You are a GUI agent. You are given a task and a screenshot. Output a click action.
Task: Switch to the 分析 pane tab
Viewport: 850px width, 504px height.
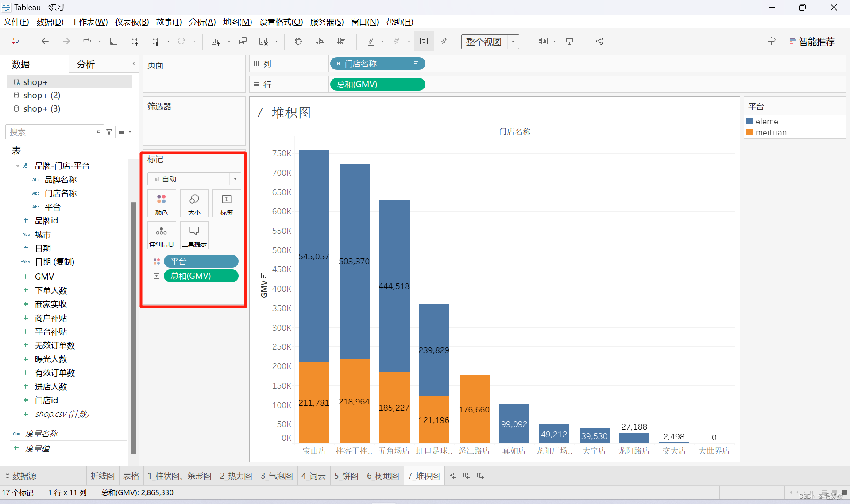[86, 64]
